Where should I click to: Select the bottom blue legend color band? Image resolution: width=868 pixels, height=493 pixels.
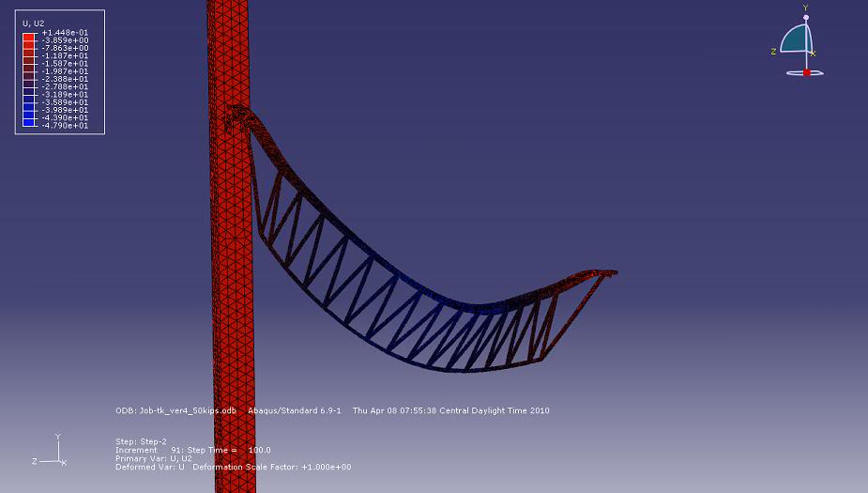coord(29,124)
